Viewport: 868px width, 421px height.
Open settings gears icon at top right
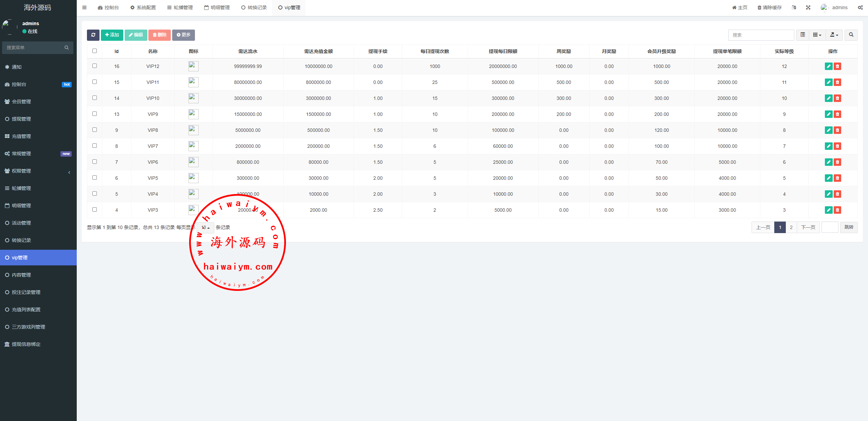pos(860,7)
